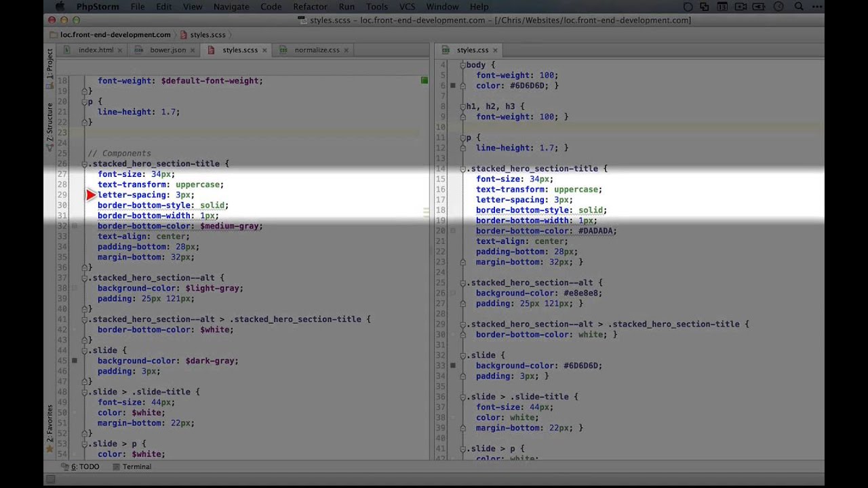Close the styles.css tab in right pane
The height and width of the screenshot is (488, 868).
[x=495, y=50]
